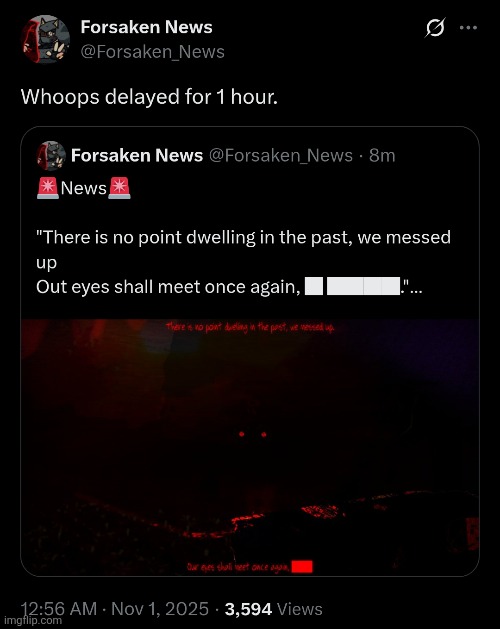
Task: Click the red censored block in image
Action: pos(302,567)
